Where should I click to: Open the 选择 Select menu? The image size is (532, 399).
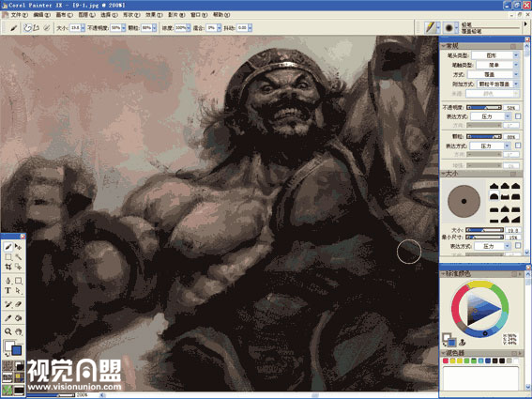point(109,15)
